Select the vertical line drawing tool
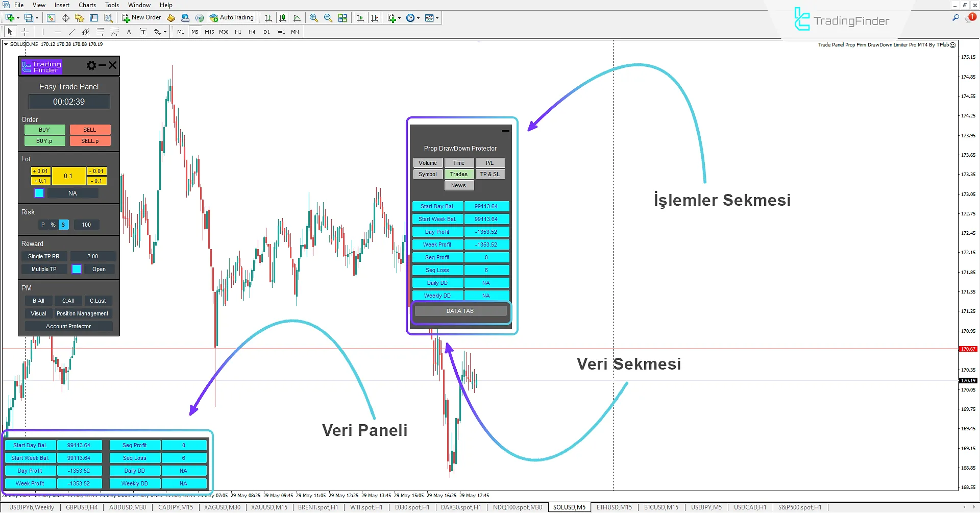This screenshot has width=980, height=513. tap(43, 31)
